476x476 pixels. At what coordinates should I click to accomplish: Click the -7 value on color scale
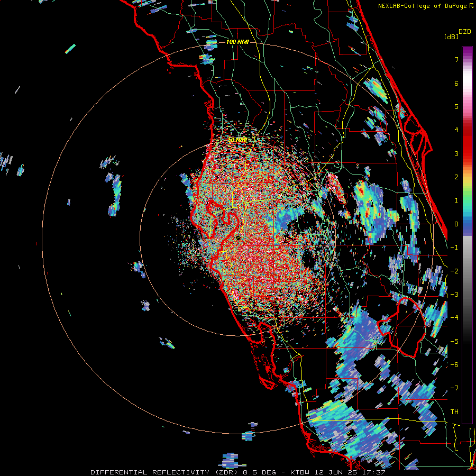(454, 388)
